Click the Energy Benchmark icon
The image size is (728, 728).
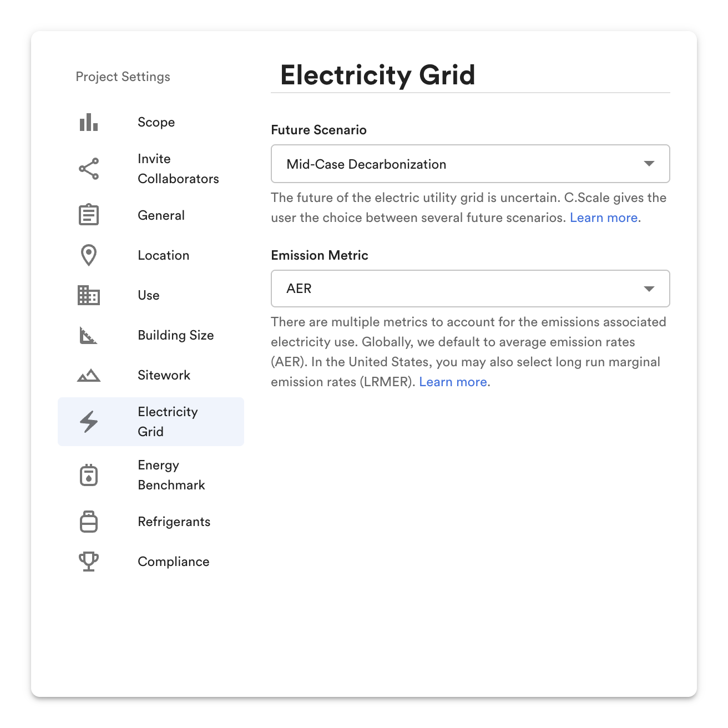tap(89, 475)
